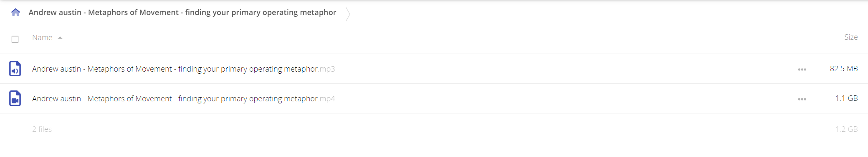Click the .mp4 extension label
868x157 pixels.
[327, 99]
